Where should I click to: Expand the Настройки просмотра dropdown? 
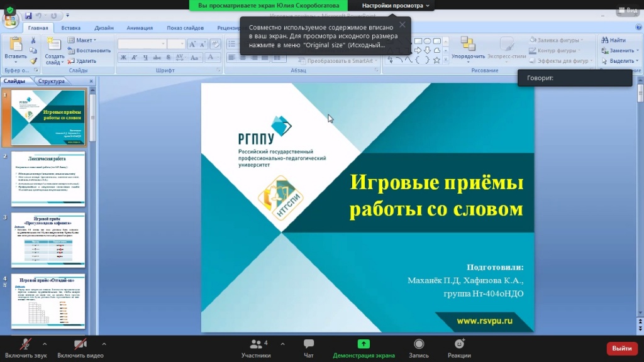tap(396, 5)
